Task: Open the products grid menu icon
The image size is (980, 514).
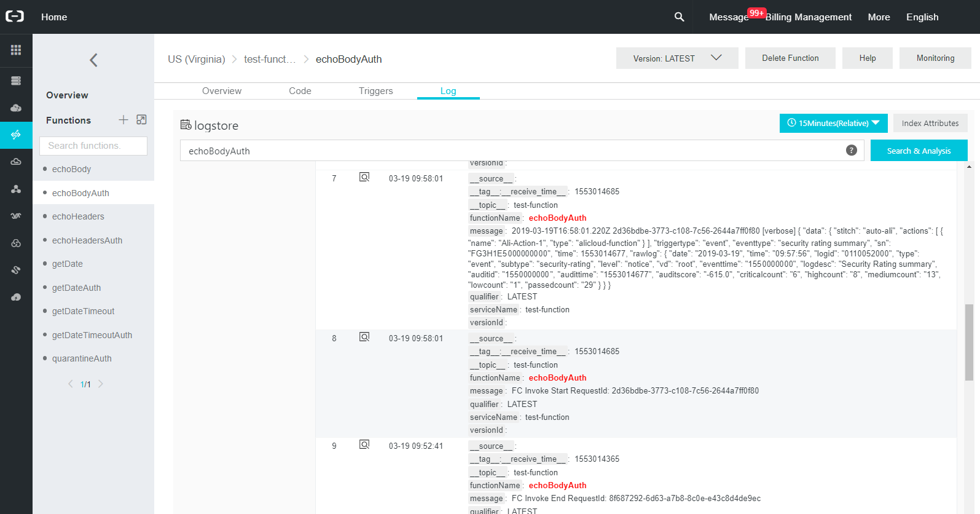Action: point(16,50)
